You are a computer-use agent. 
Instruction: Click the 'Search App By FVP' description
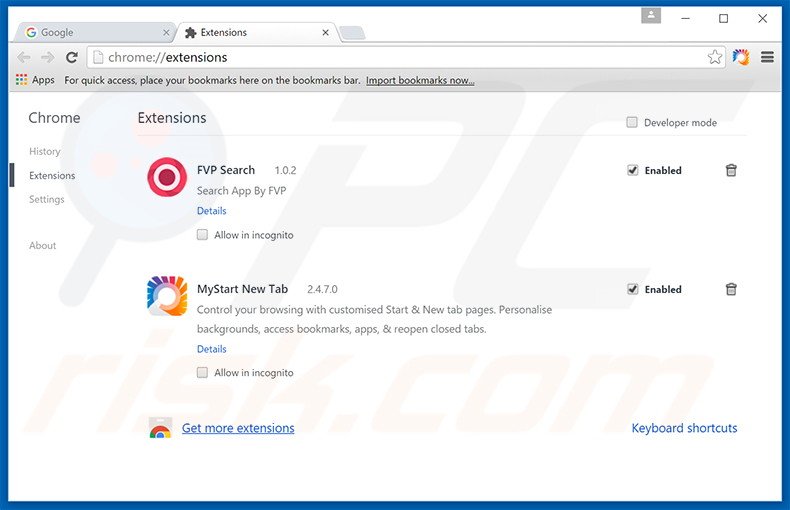coord(241,191)
